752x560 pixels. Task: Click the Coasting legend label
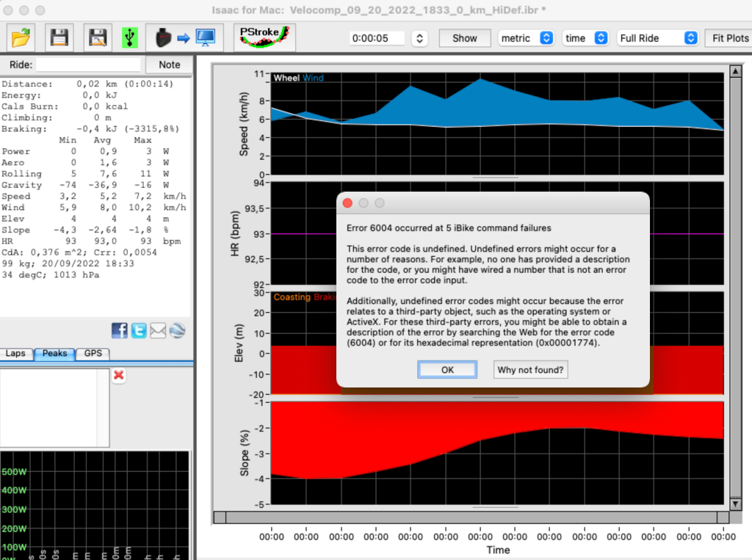point(292,297)
